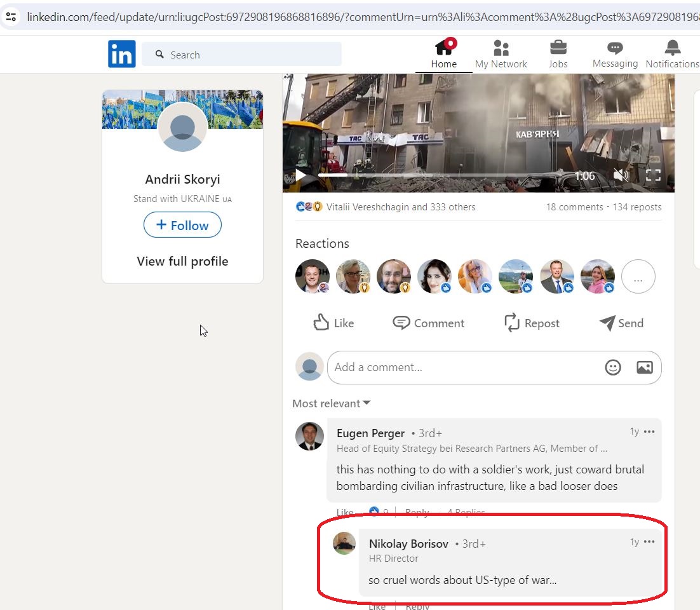
Task: Open the Jobs tab
Action: [x=558, y=53]
